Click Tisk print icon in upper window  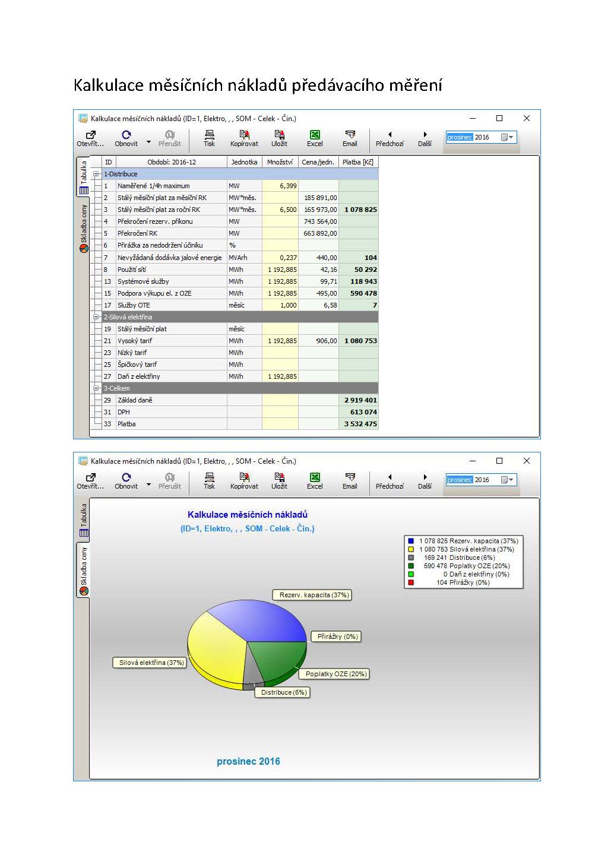tap(209, 135)
